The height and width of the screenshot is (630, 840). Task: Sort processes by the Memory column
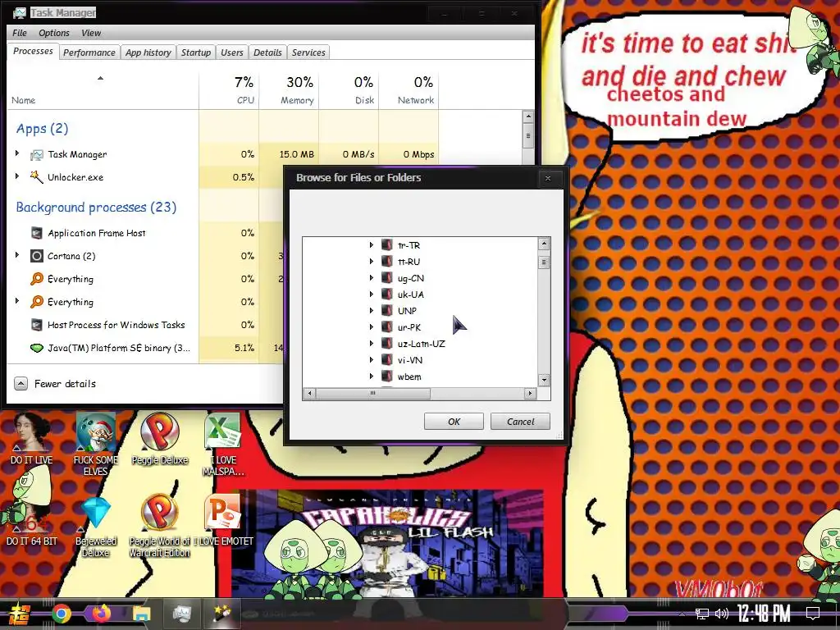290,89
